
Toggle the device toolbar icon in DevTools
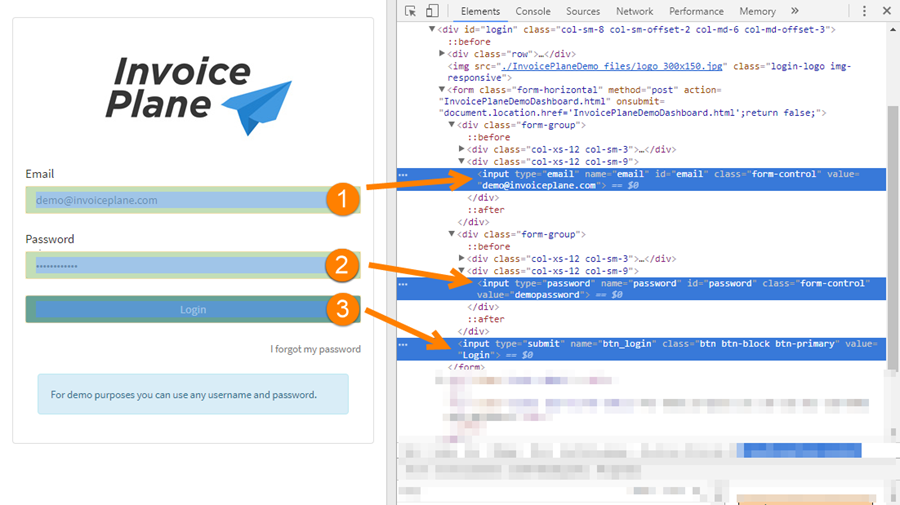[432, 11]
